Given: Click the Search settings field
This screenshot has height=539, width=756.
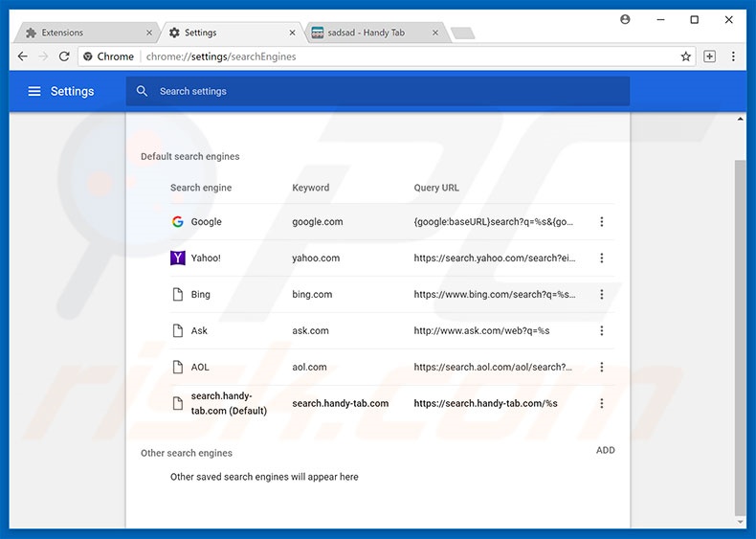Looking at the screenshot, I should tap(378, 91).
